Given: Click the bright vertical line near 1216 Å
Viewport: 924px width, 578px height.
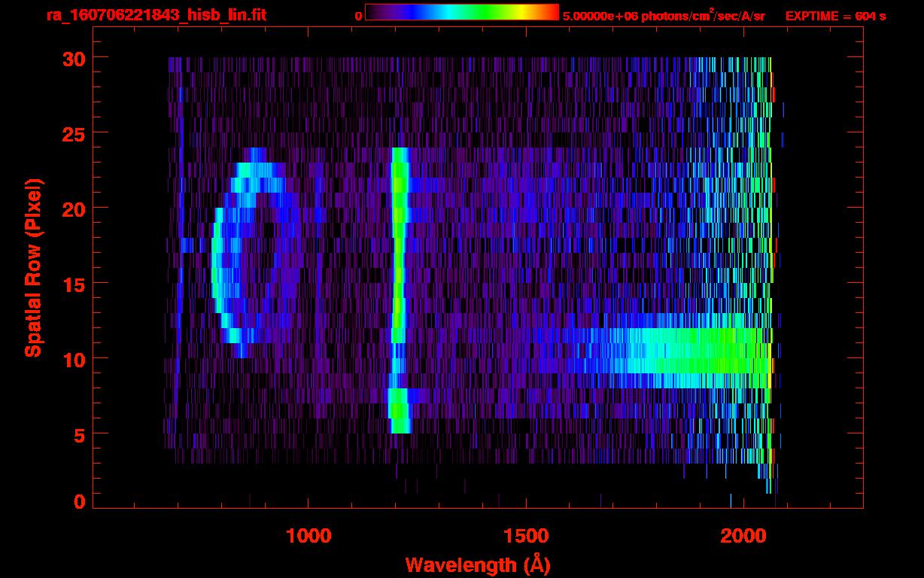Looking at the screenshot, I should click(400, 290).
